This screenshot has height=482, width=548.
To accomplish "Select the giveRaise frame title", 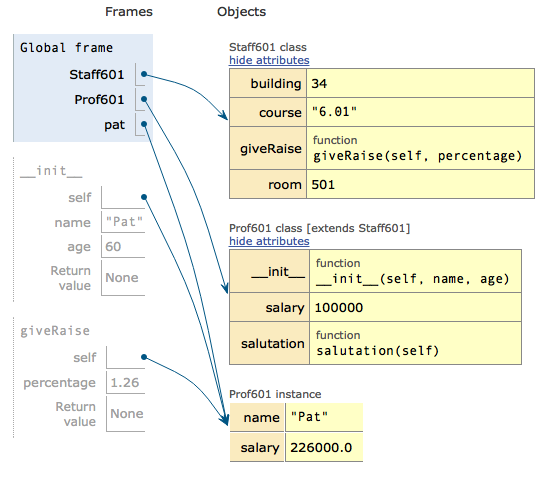I will 55,331.
